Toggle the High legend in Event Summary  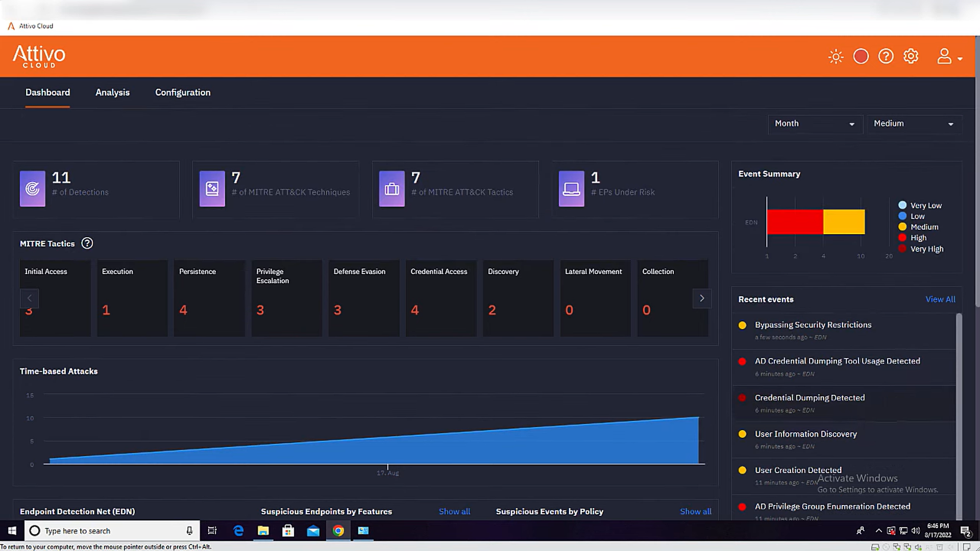pos(918,238)
